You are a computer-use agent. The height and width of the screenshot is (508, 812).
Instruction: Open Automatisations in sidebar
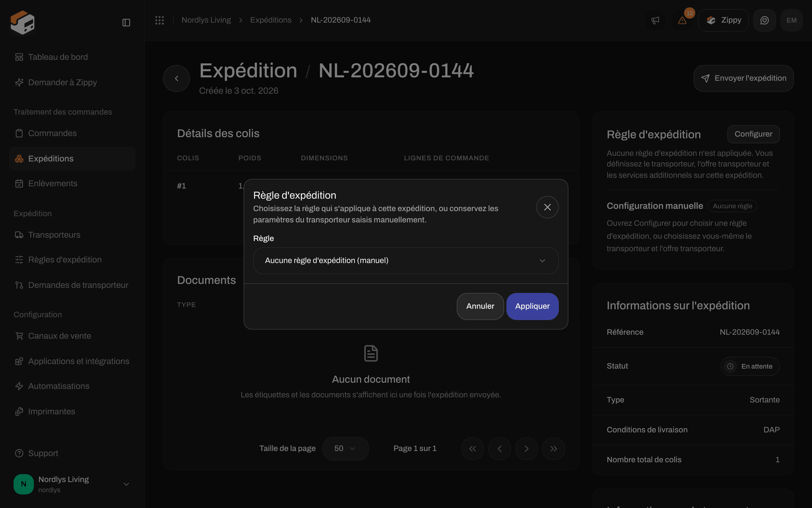pyautogui.click(x=72, y=386)
